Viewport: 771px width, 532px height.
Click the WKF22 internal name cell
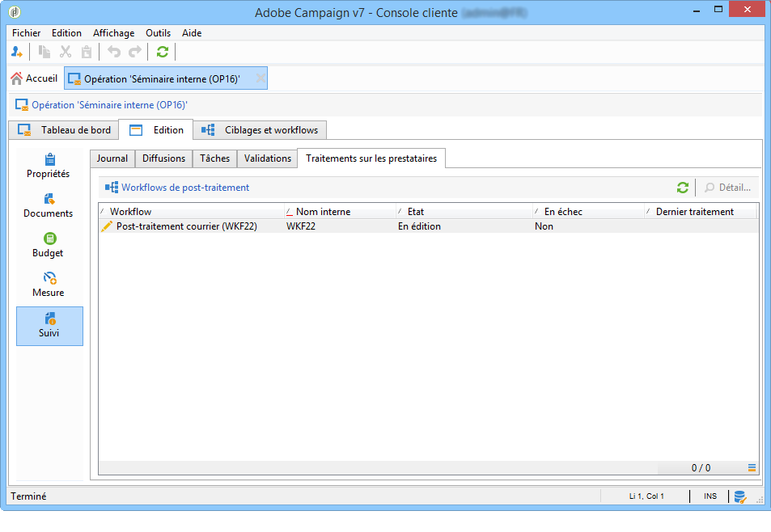pyautogui.click(x=301, y=226)
